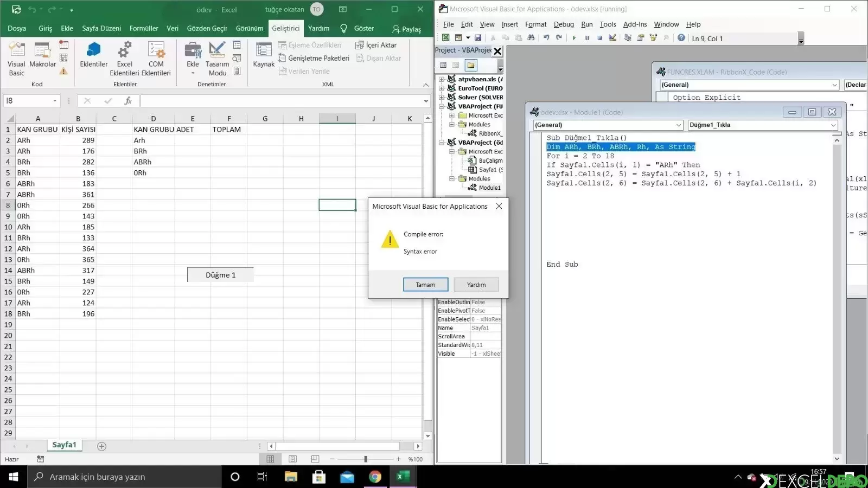Open the Dosya tab
The height and width of the screenshot is (488, 868).
point(17,28)
